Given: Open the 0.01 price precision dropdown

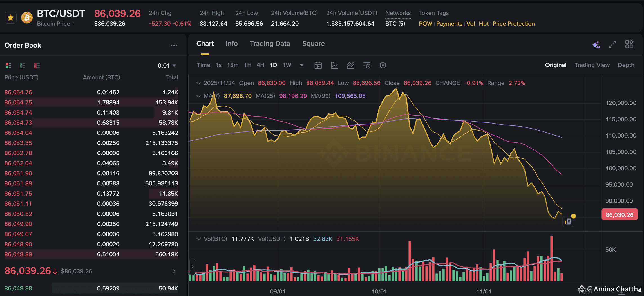Looking at the screenshot, I should pos(167,66).
